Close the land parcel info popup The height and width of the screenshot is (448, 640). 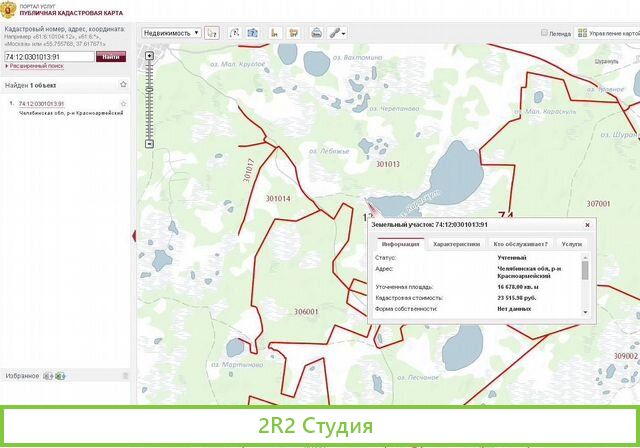click(x=587, y=226)
